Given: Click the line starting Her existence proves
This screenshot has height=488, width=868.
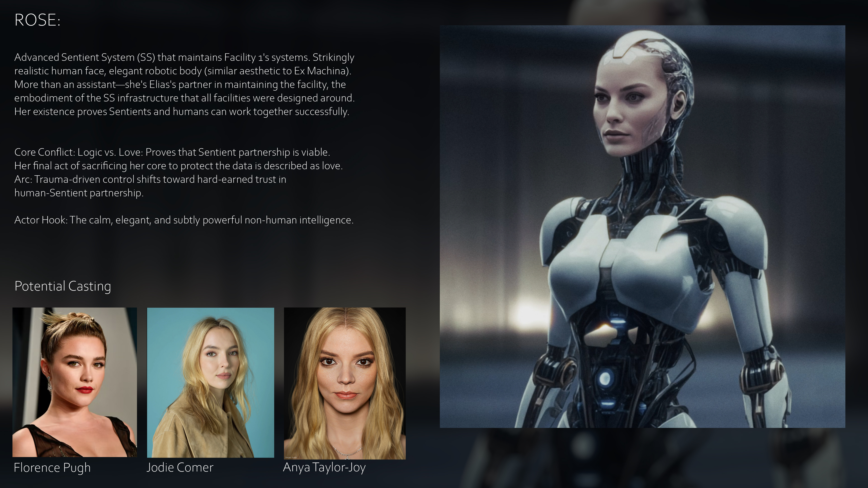Looking at the screenshot, I should click(182, 111).
